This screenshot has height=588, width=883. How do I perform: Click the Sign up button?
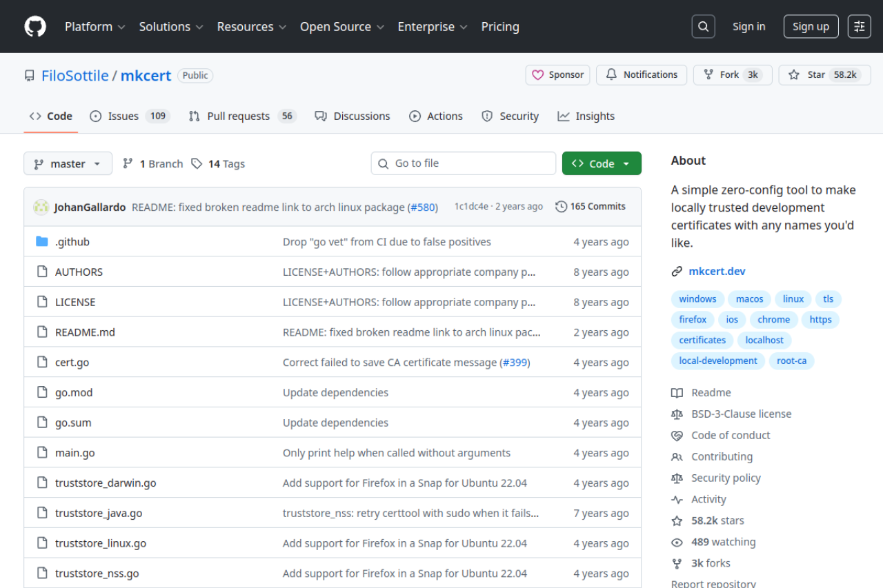tap(811, 26)
